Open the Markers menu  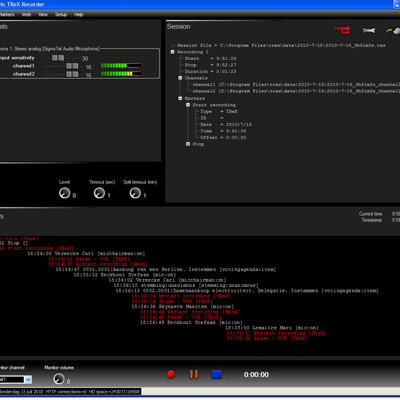tap(7, 14)
